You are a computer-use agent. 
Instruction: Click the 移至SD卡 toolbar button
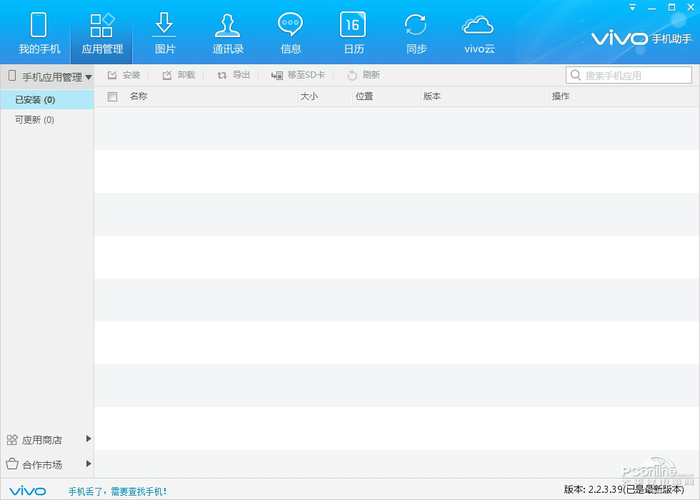pos(298,75)
